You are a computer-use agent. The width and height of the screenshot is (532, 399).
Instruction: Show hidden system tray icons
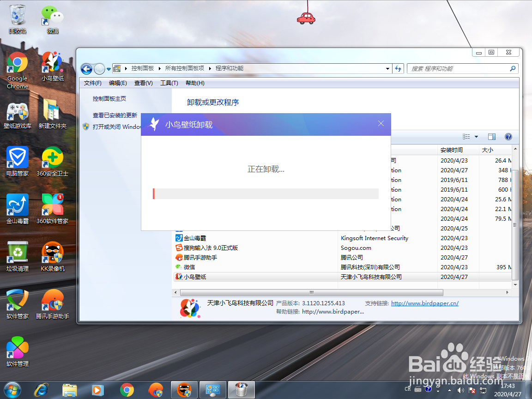click(x=449, y=390)
